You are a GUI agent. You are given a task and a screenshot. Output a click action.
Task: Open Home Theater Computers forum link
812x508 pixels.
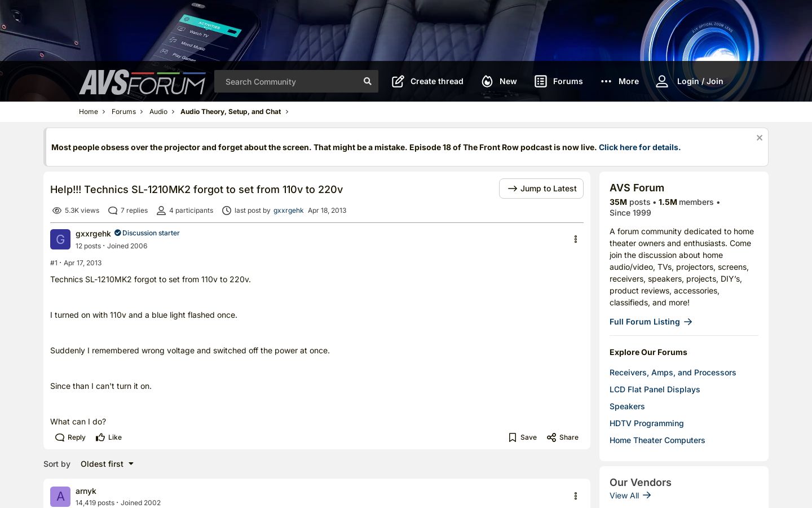[x=657, y=440]
